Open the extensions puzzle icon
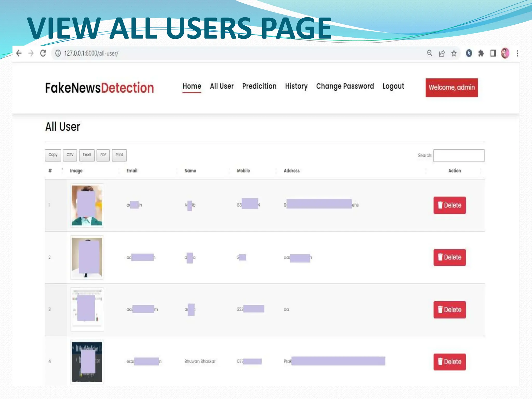 481,53
